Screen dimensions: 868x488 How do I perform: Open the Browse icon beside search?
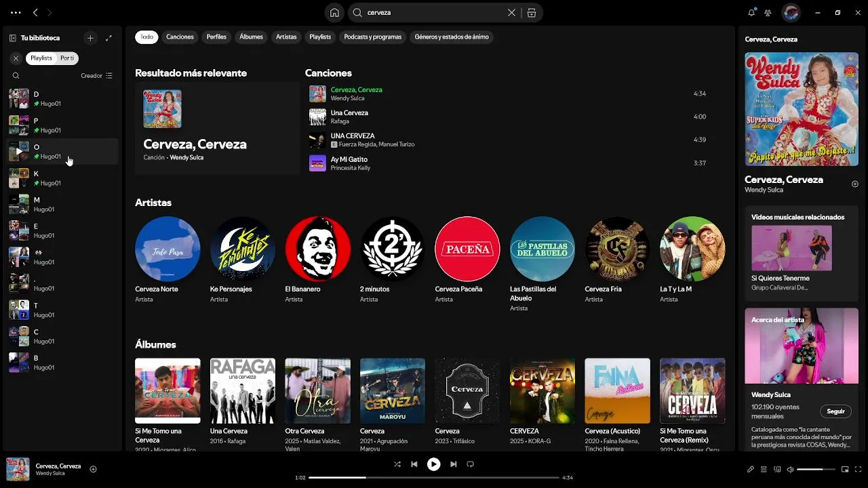click(532, 12)
